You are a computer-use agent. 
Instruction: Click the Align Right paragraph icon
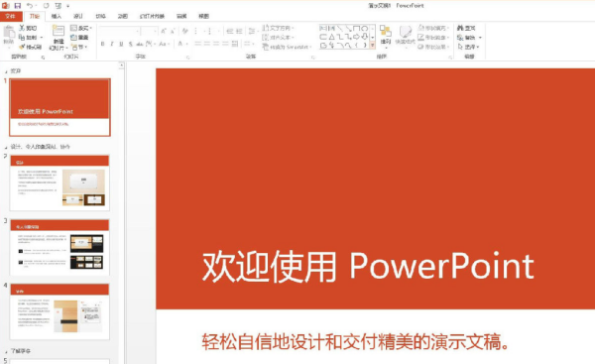pos(216,44)
